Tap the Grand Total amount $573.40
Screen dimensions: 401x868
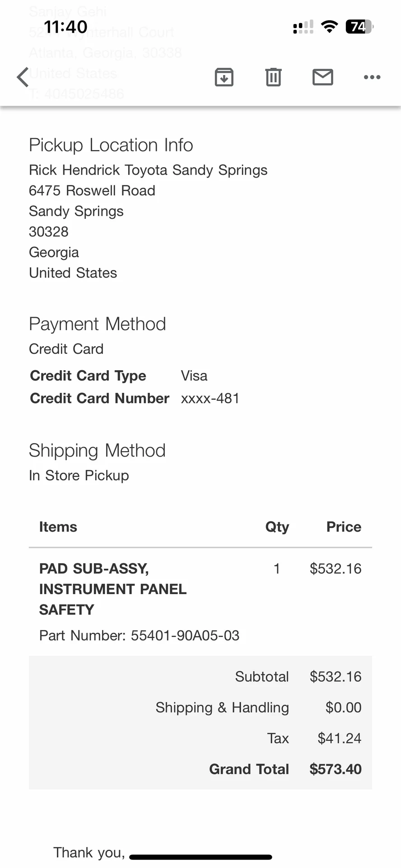pyautogui.click(x=336, y=769)
